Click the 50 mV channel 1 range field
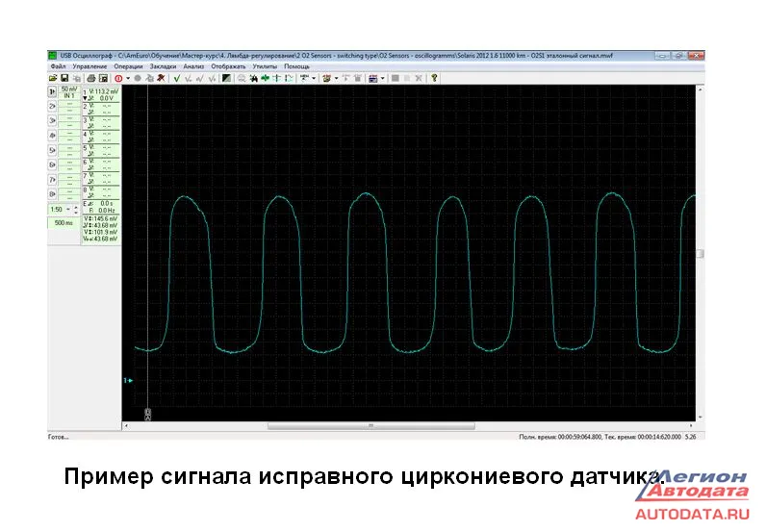This screenshot has width=766, height=532. (x=69, y=89)
